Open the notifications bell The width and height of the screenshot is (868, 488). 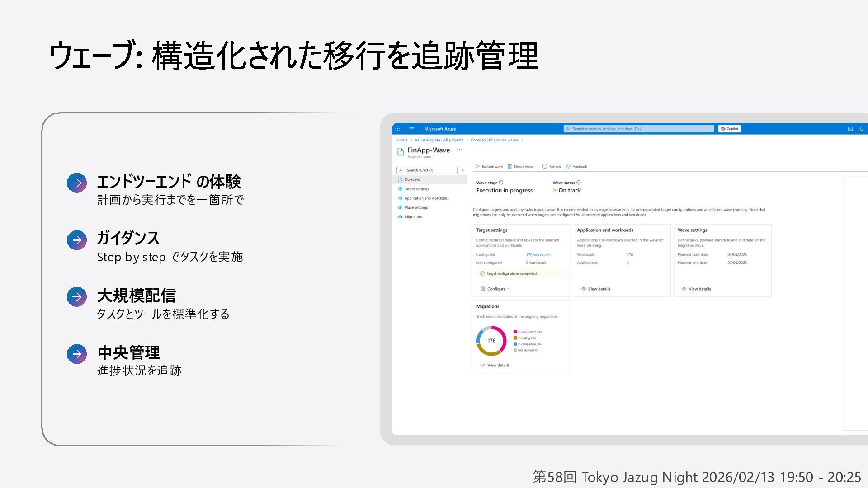(862, 129)
